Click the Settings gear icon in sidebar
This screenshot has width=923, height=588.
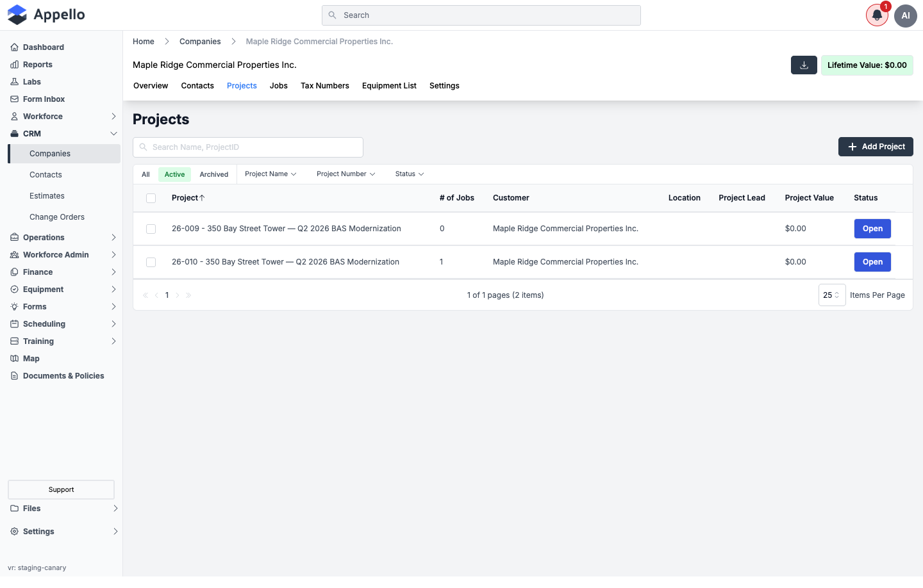(x=14, y=532)
